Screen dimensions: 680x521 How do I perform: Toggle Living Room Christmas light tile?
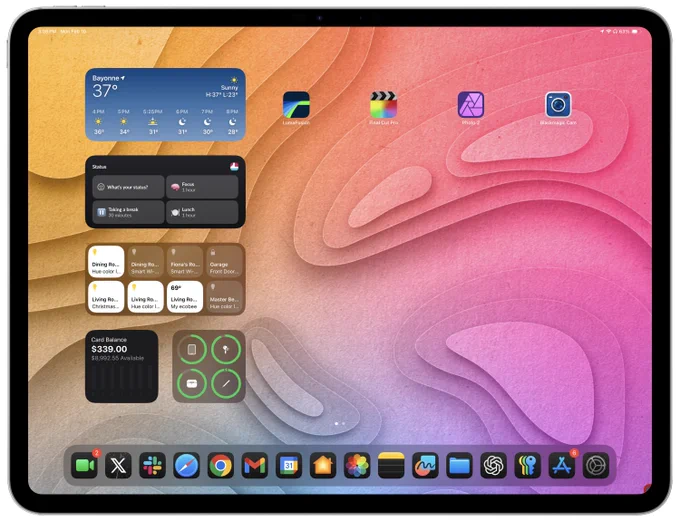pyautogui.click(x=106, y=296)
